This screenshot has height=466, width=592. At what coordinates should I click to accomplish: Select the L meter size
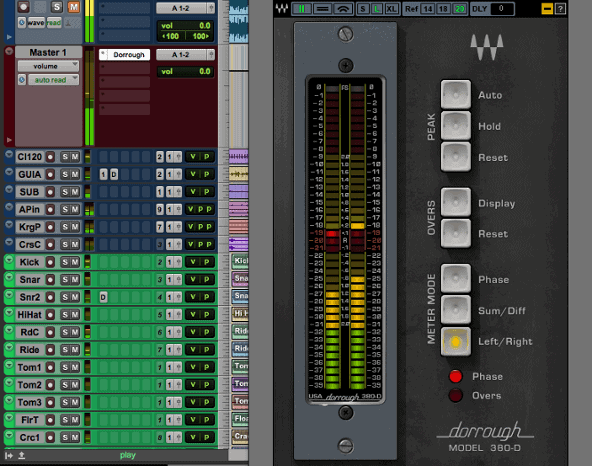[x=377, y=9]
